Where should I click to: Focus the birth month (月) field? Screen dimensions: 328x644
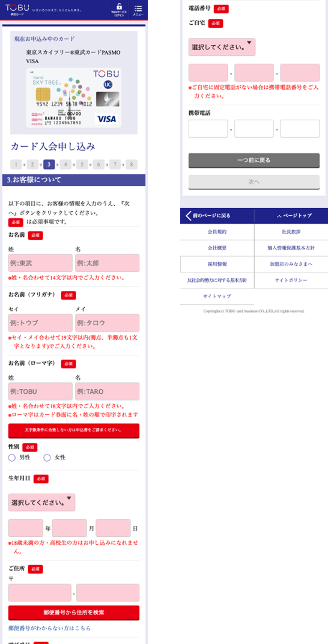[x=69, y=528]
